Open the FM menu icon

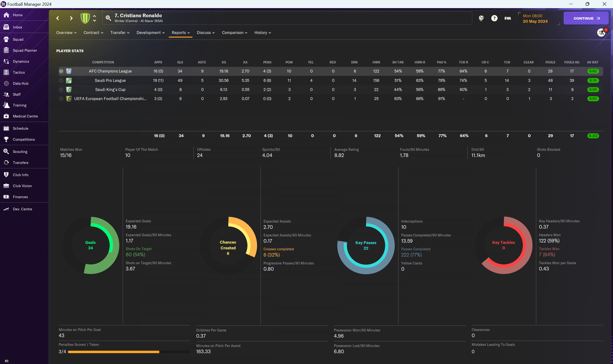(508, 18)
